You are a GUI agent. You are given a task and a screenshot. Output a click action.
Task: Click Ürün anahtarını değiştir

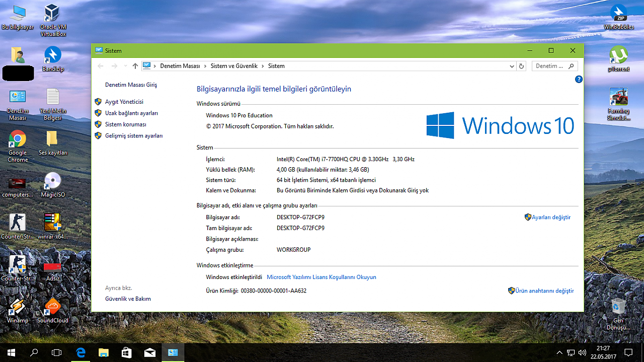[x=544, y=291]
